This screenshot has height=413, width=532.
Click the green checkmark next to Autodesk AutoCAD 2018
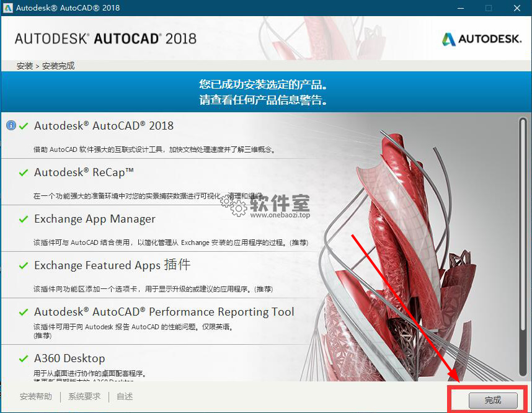[24, 127]
